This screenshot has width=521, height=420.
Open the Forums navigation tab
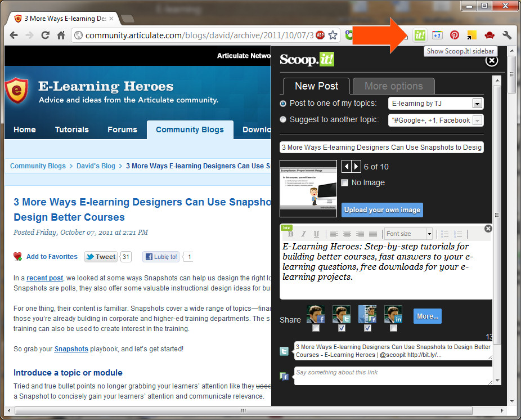tap(122, 129)
